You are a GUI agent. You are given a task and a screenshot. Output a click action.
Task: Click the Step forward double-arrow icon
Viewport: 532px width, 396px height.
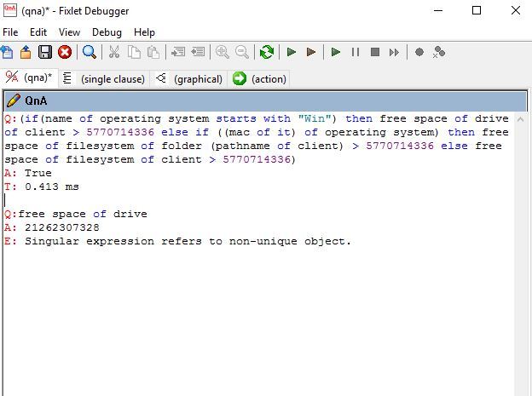(394, 52)
